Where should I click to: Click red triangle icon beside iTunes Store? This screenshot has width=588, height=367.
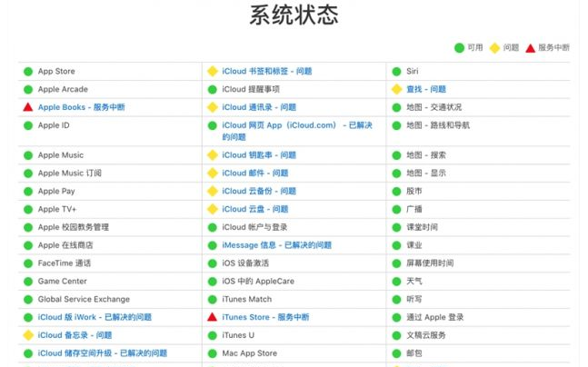[213, 317]
